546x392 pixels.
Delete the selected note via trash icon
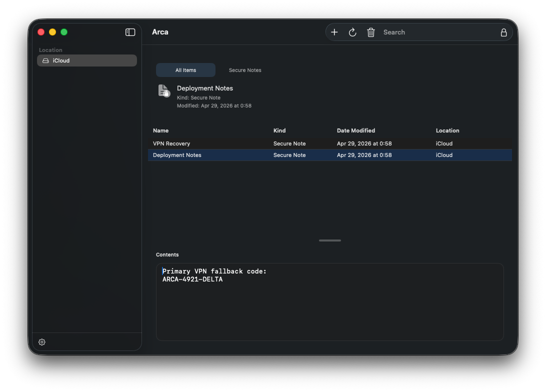(370, 32)
